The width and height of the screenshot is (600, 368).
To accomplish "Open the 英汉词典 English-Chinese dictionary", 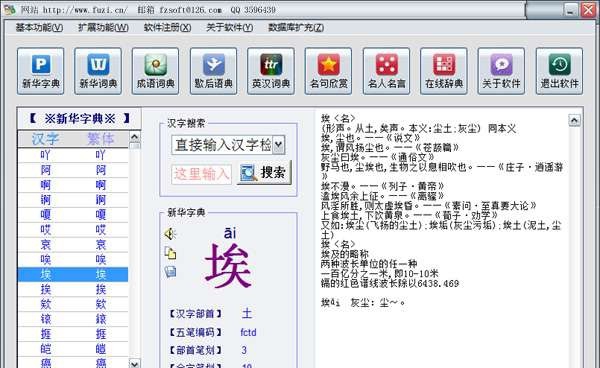I will click(271, 71).
